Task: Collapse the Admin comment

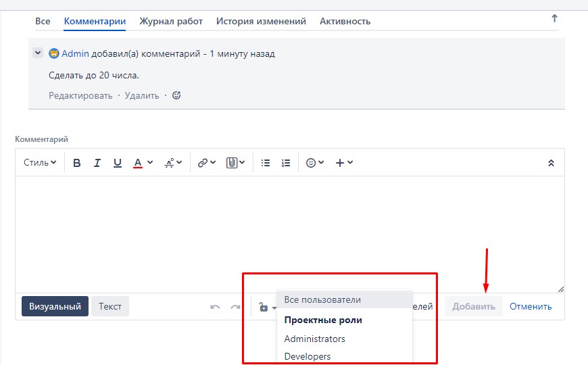Action: (38, 53)
